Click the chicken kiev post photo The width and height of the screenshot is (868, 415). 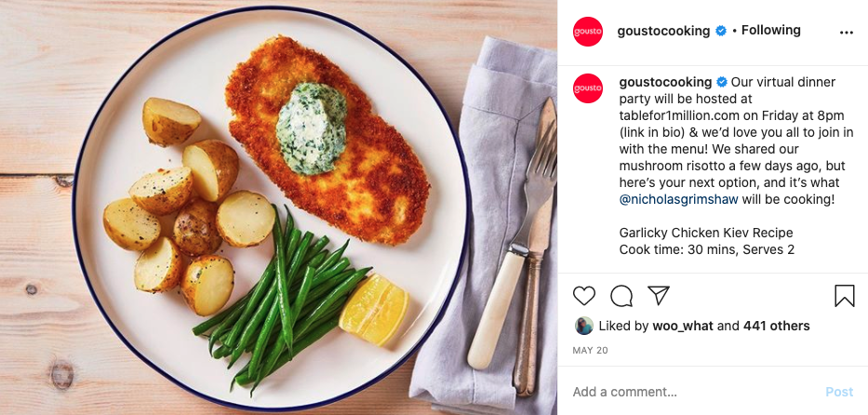click(279, 207)
